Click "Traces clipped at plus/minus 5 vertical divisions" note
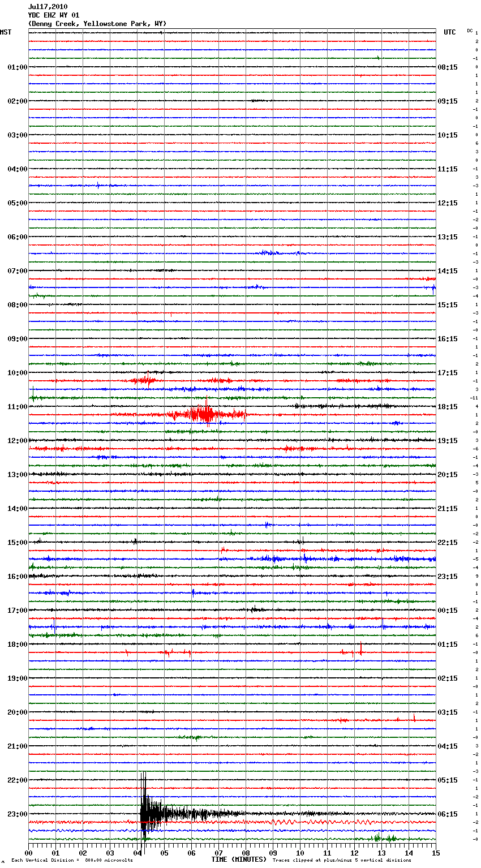The image size is (481, 868). 342,860
